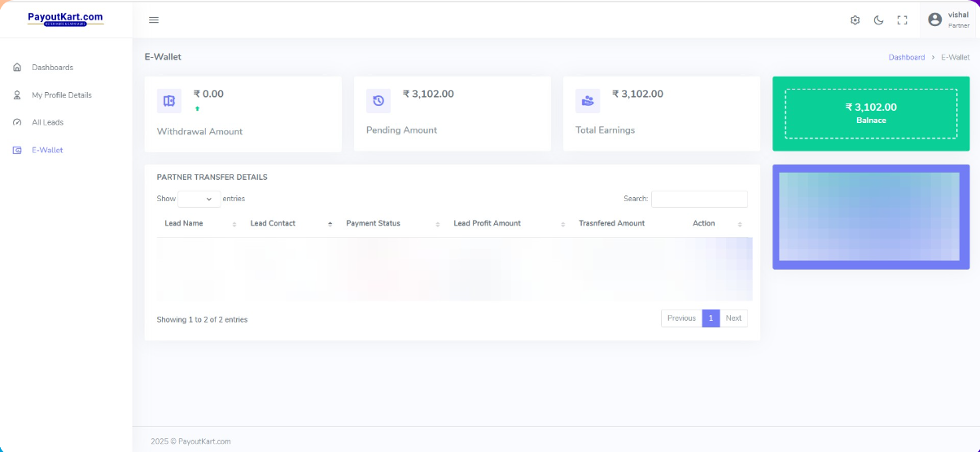Click the Next pagination button
This screenshot has height=452, width=980.
(x=733, y=318)
